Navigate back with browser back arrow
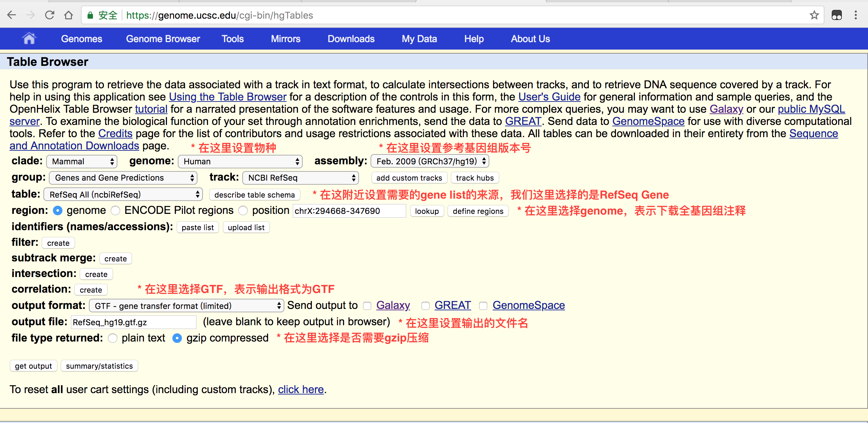868x423 pixels. 12,15
